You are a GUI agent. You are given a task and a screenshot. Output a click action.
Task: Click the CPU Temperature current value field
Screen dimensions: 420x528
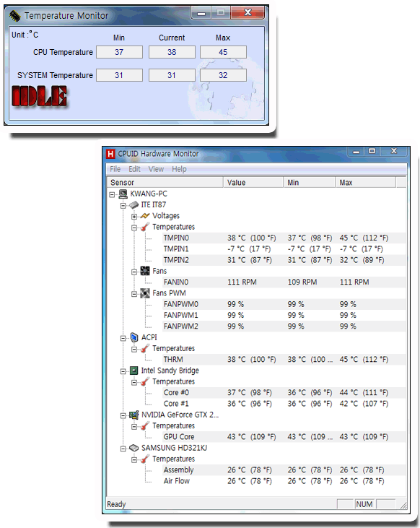pyautogui.click(x=172, y=52)
